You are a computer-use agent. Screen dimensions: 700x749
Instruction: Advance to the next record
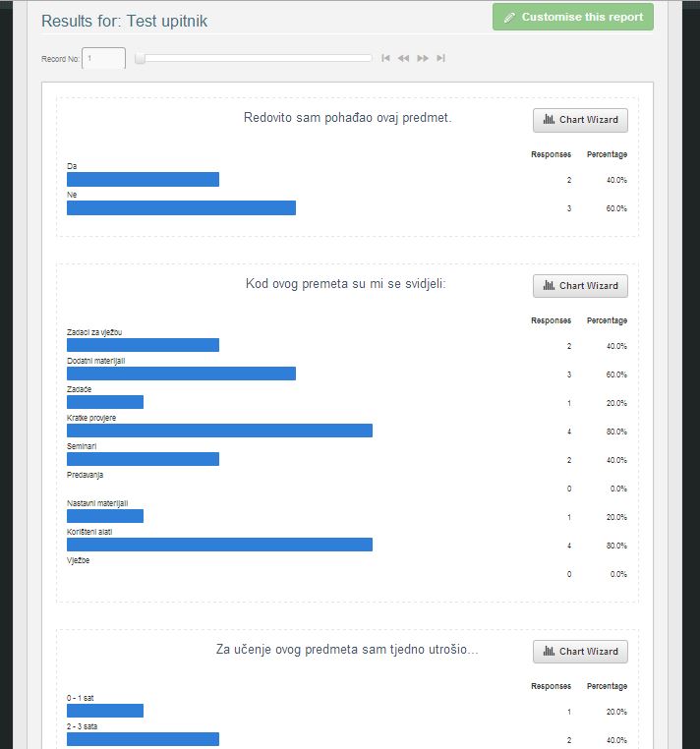coord(423,59)
